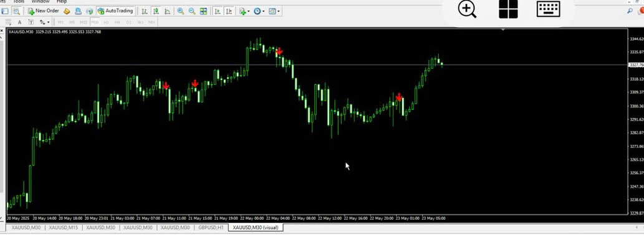Screen dimensions: 644x236
Task: Switch to the GBPUSD,H1 chart tab
Action: pyautogui.click(x=211, y=227)
